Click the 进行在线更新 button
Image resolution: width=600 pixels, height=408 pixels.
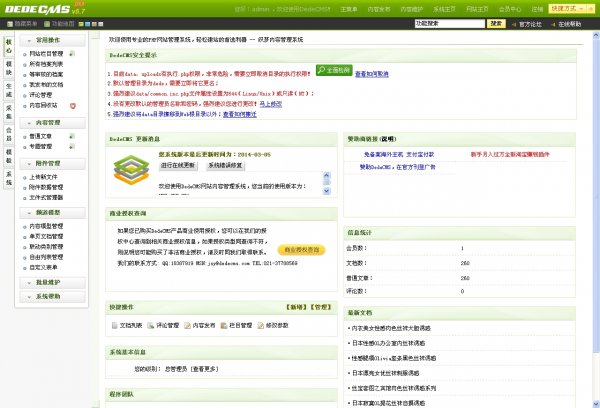pyautogui.click(x=178, y=166)
